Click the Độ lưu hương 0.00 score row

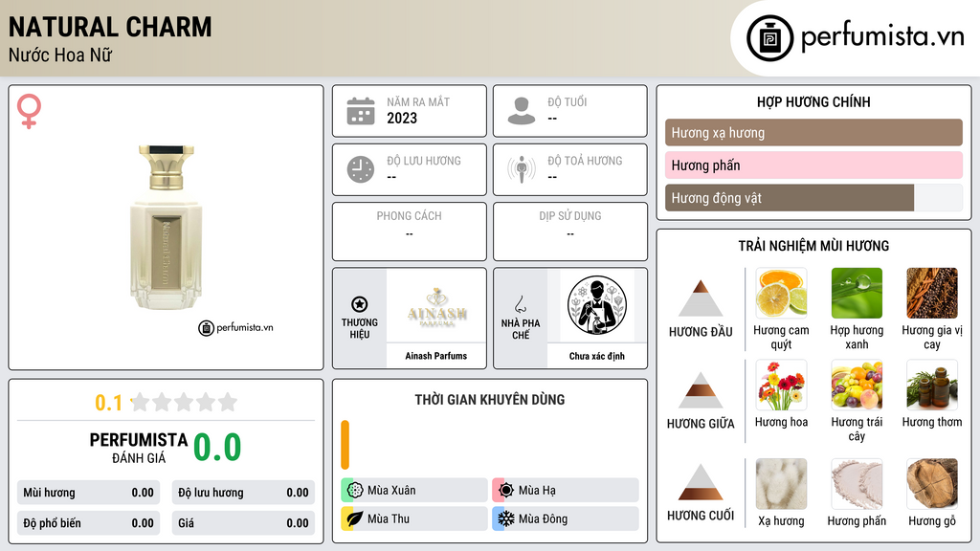pos(243,493)
